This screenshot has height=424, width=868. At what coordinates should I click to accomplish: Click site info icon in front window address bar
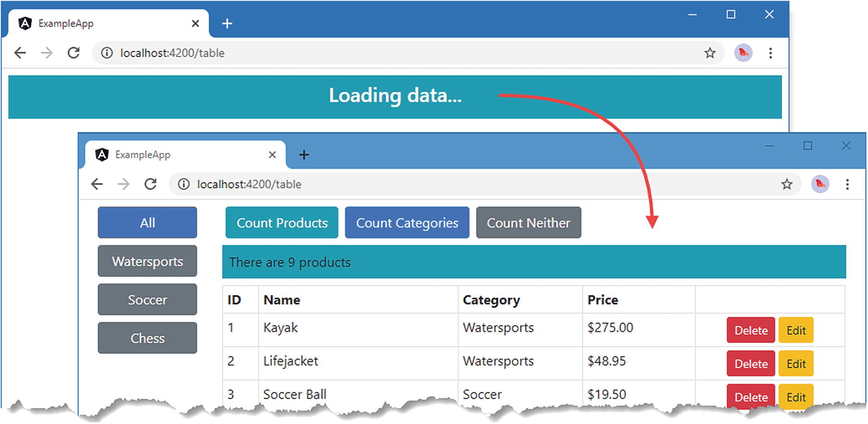[184, 184]
